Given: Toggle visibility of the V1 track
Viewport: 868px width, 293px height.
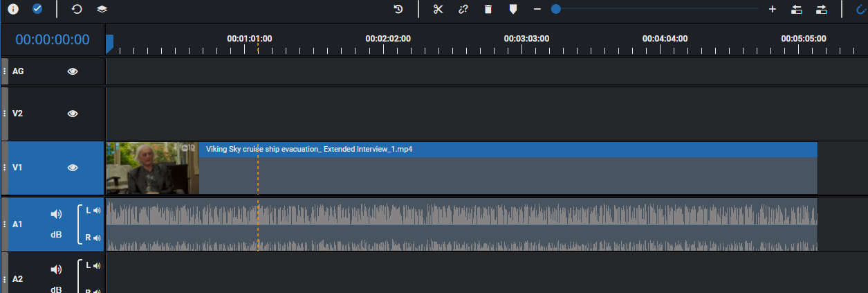Looking at the screenshot, I should tap(73, 168).
